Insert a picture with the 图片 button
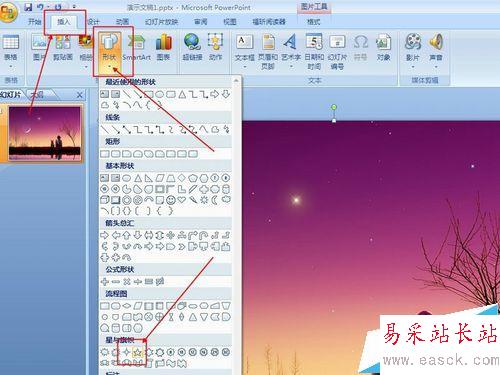The width and height of the screenshot is (500, 375). click(39, 47)
